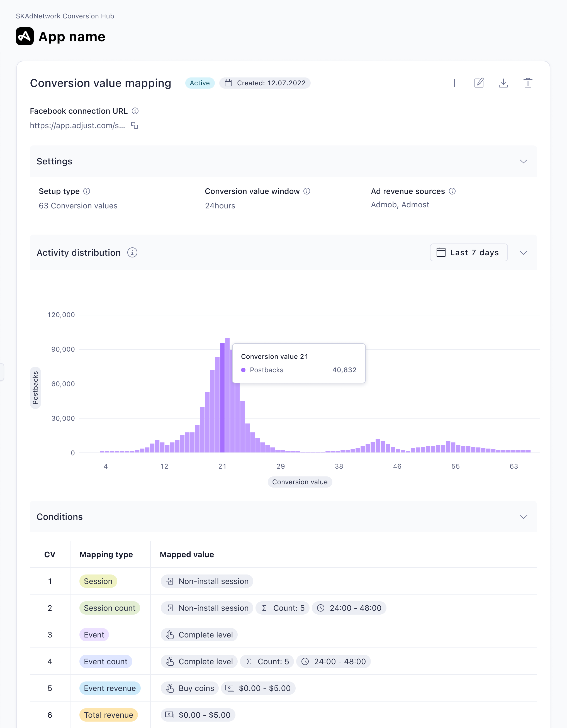Click the edit pencil icon

[x=479, y=83]
